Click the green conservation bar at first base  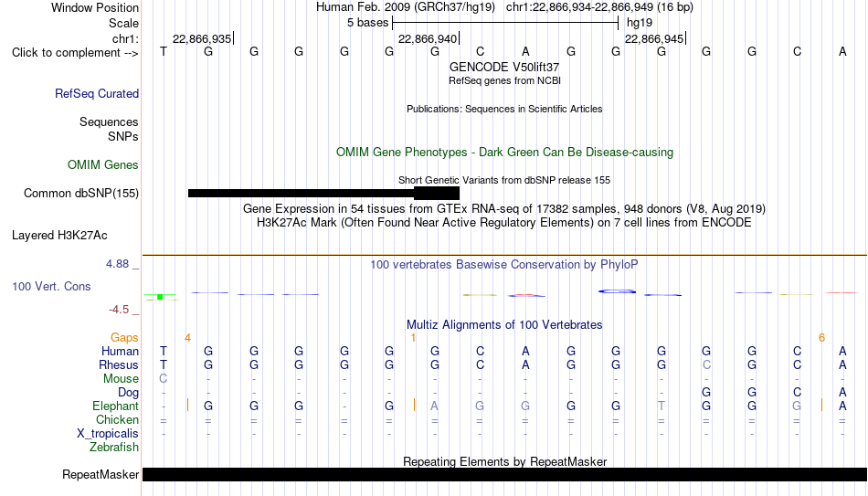[x=160, y=297]
